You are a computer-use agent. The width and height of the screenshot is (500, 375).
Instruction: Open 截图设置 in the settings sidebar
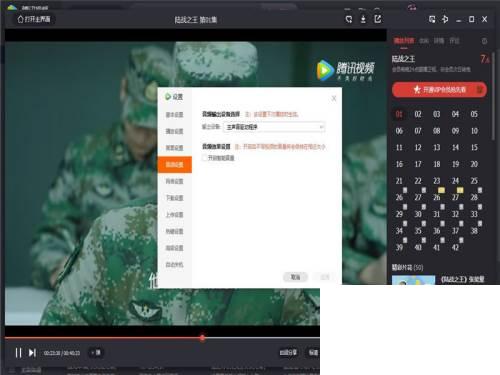(x=174, y=148)
